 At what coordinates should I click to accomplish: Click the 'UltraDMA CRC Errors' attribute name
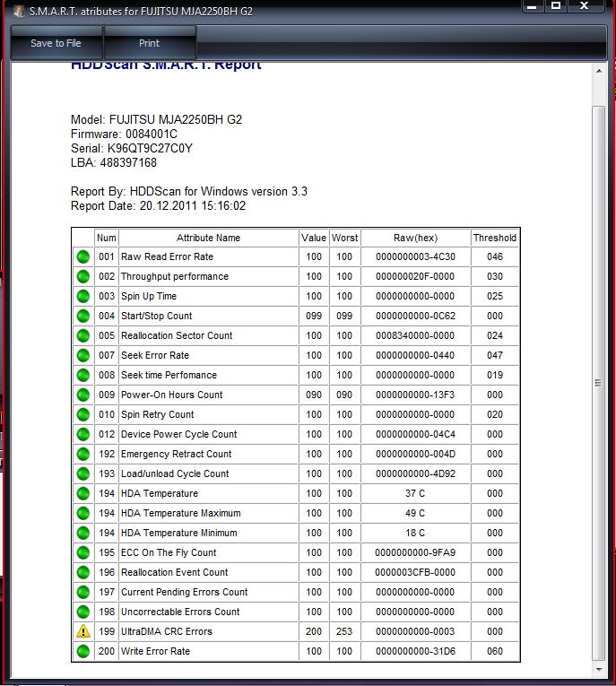(x=167, y=631)
